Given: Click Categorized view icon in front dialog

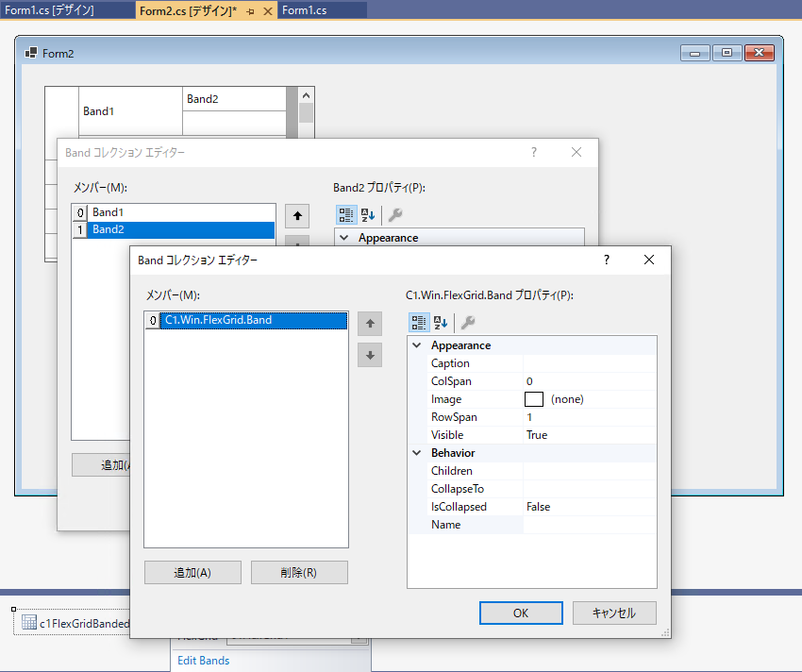Looking at the screenshot, I should tap(419, 323).
